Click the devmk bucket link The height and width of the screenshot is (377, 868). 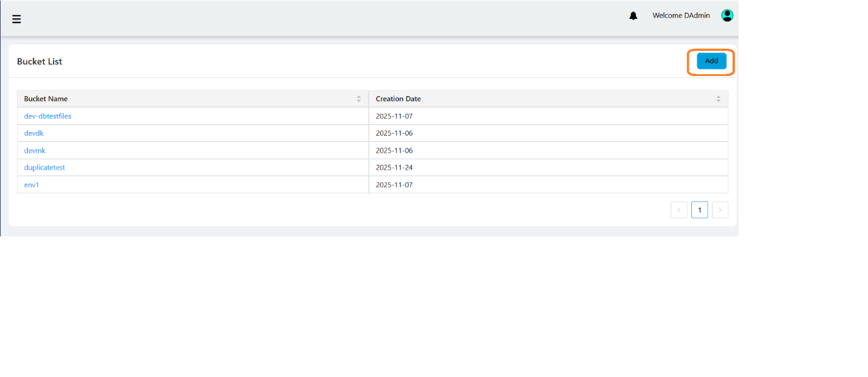(x=34, y=150)
